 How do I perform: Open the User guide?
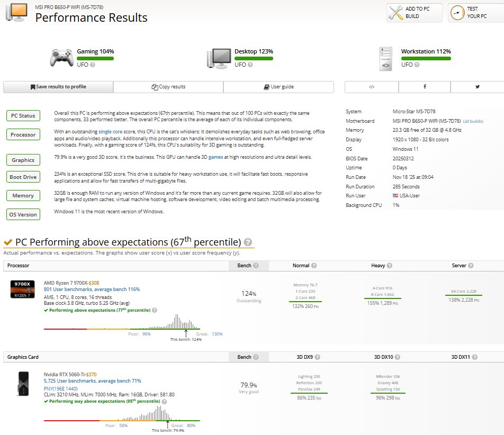point(278,87)
